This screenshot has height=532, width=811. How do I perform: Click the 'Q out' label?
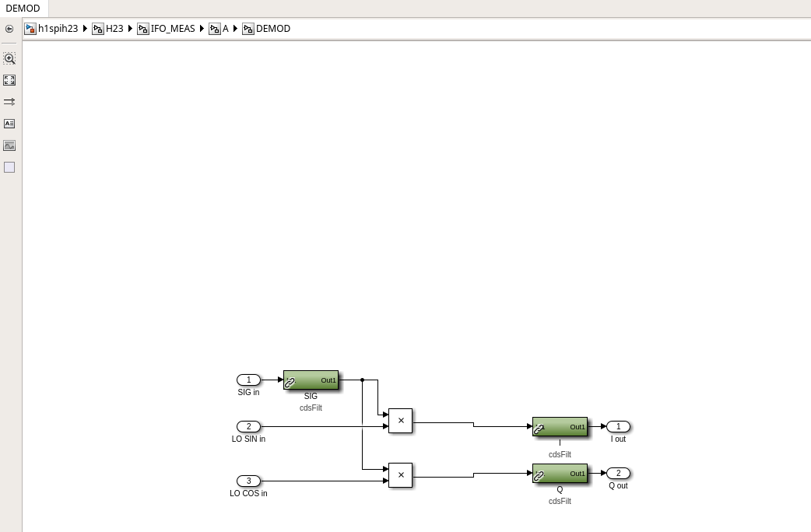618,485
